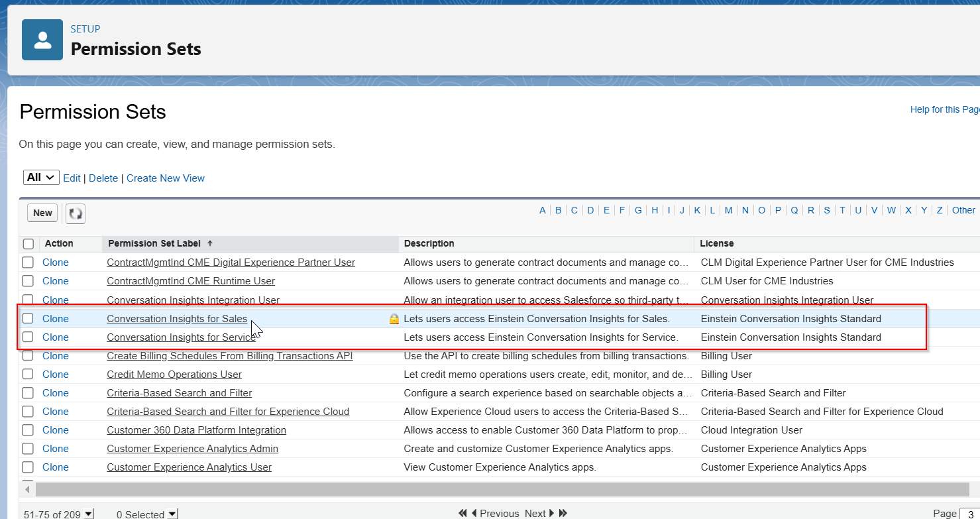Jump to first page with double-left arrow
Viewport: 980px width, 519px height.
[x=463, y=513]
